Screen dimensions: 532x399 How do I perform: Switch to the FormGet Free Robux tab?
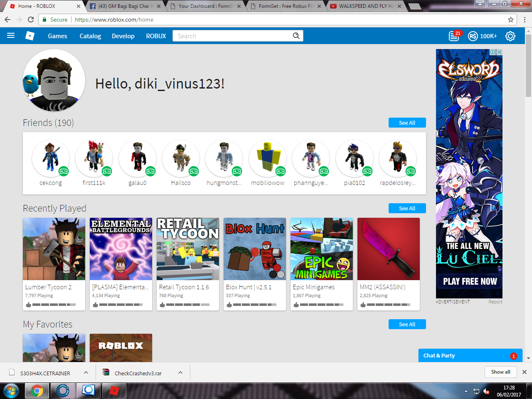286,6
